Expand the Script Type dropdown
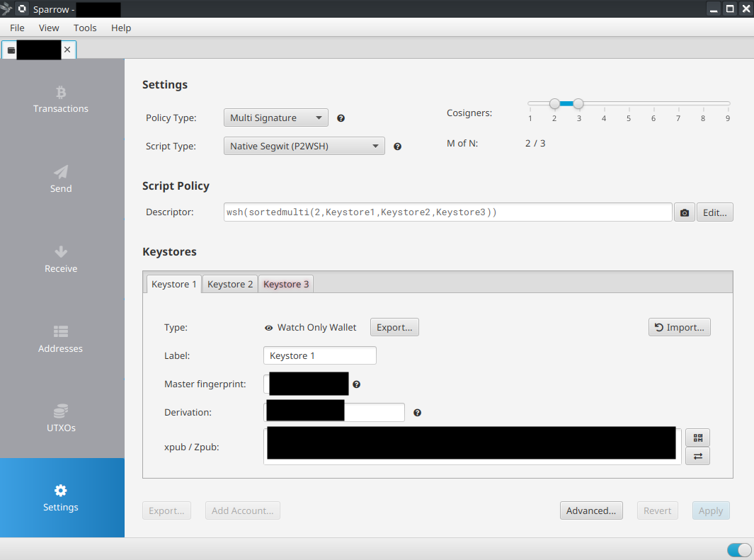 pos(304,146)
